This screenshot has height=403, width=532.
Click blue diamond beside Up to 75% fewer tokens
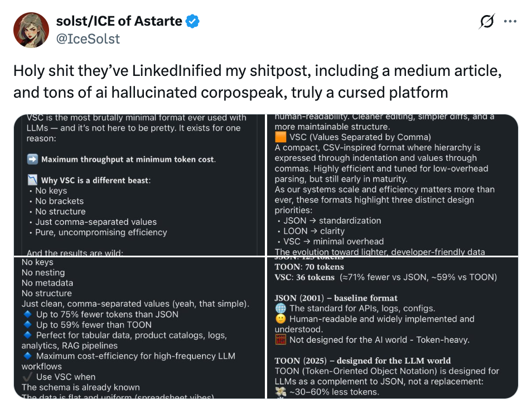[27, 315]
